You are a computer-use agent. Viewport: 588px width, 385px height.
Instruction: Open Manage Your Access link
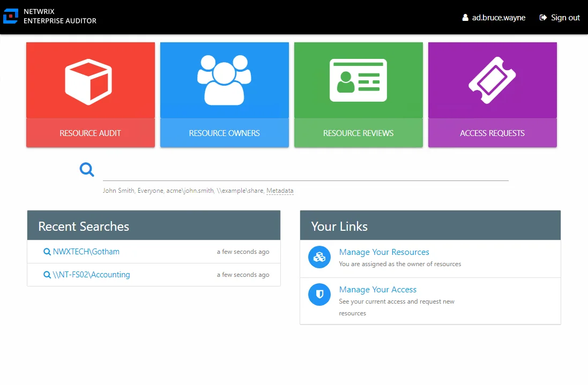coord(378,290)
